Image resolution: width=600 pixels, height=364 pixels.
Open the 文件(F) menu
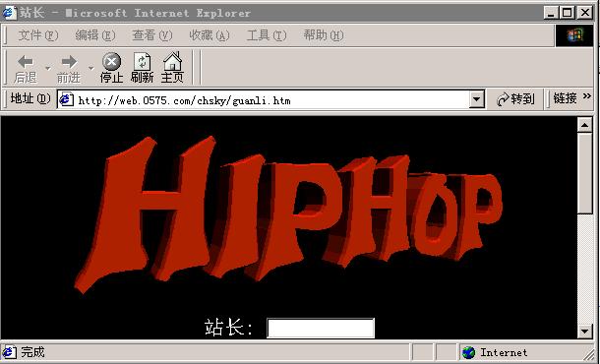[x=38, y=35]
